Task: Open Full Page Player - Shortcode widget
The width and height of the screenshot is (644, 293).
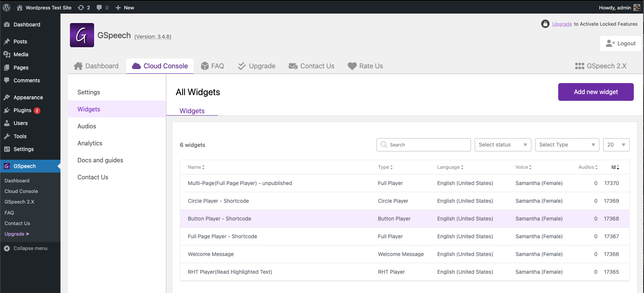Action: [222, 236]
